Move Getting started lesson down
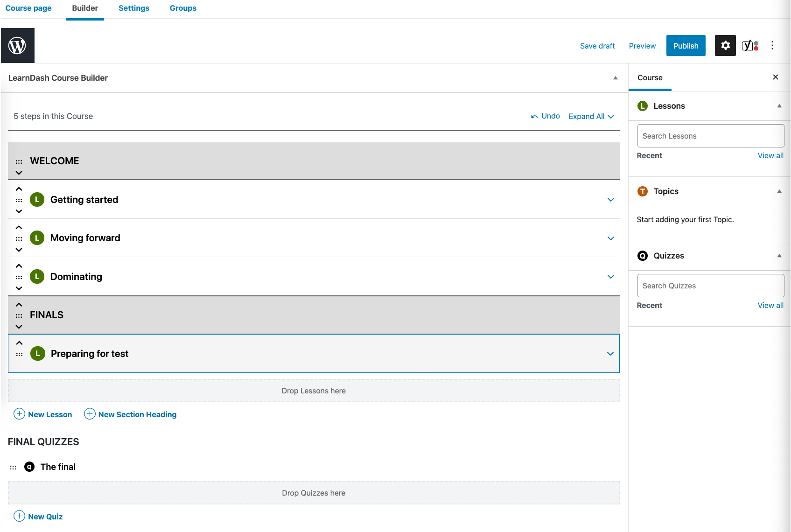Viewport: 791px width, 532px height. pyautogui.click(x=19, y=211)
